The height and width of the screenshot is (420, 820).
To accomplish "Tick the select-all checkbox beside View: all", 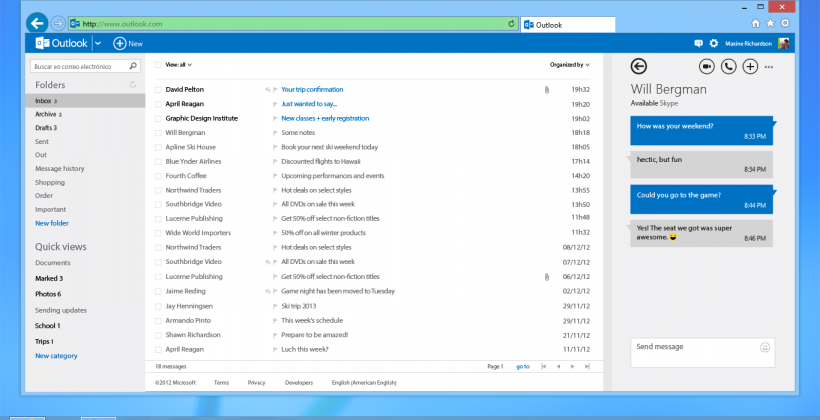I will click(x=158, y=65).
